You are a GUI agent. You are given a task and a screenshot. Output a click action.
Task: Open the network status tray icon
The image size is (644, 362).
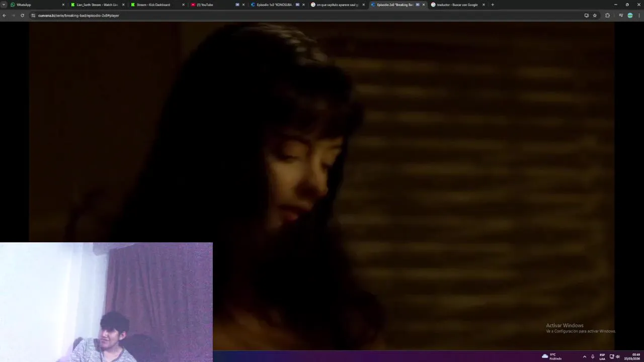[x=612, y=356]
